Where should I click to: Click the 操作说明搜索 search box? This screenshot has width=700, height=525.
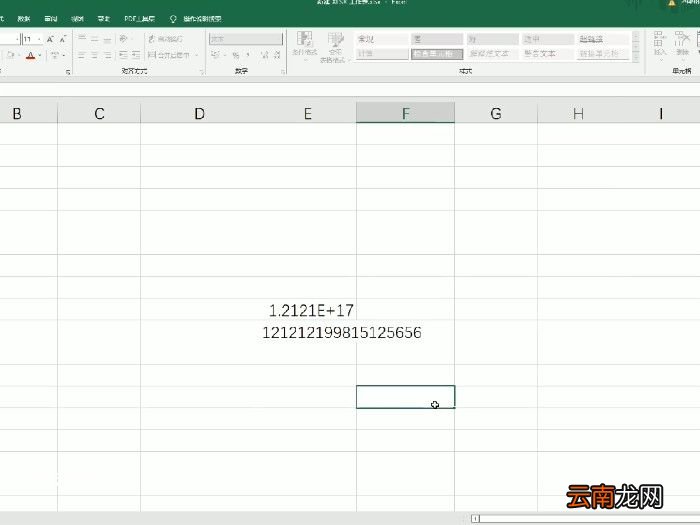click(202, 19)
